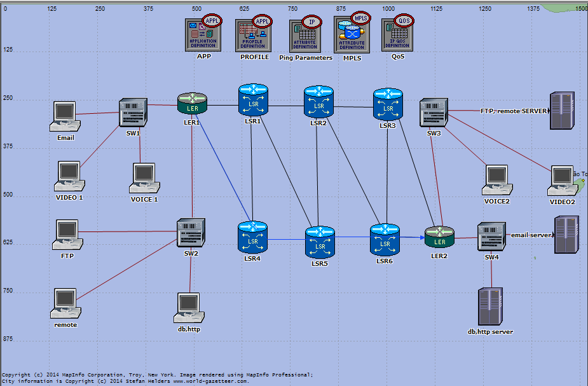The image size is (588, 386).
Task: Select the LSR1 router node
Action: click(x=253, y=100)
